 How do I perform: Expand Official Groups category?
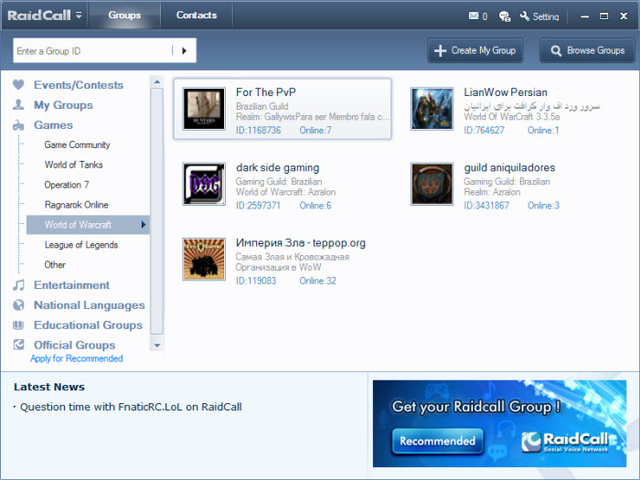[74, 345]
